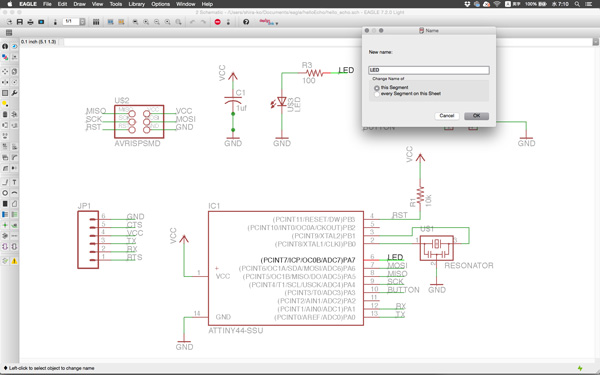Click the Zoom to fit icon

click(135, 22)
